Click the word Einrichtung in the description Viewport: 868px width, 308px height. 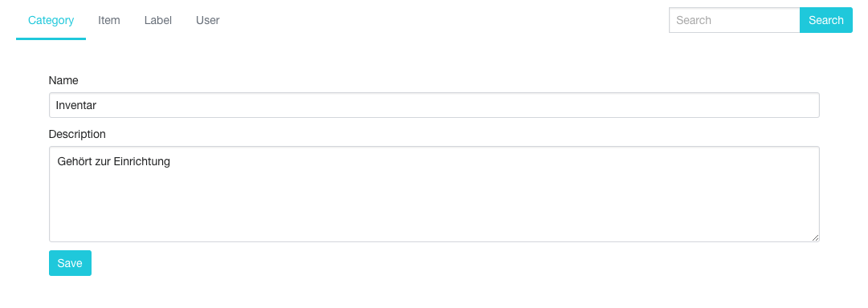pos(141,162)
